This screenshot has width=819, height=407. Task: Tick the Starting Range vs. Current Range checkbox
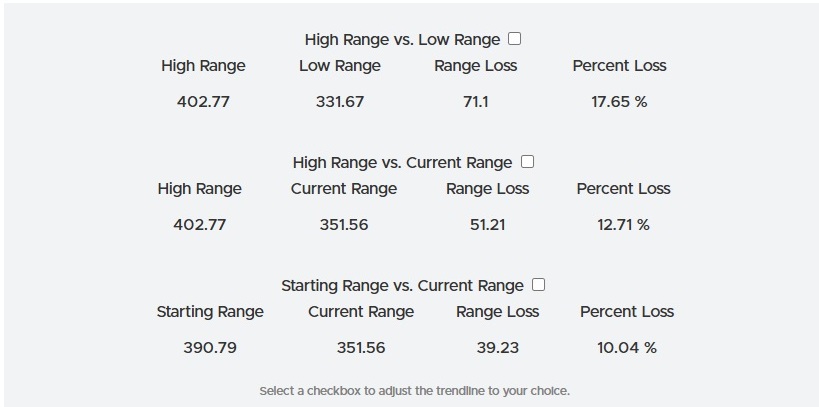click(x=539, y=285)
